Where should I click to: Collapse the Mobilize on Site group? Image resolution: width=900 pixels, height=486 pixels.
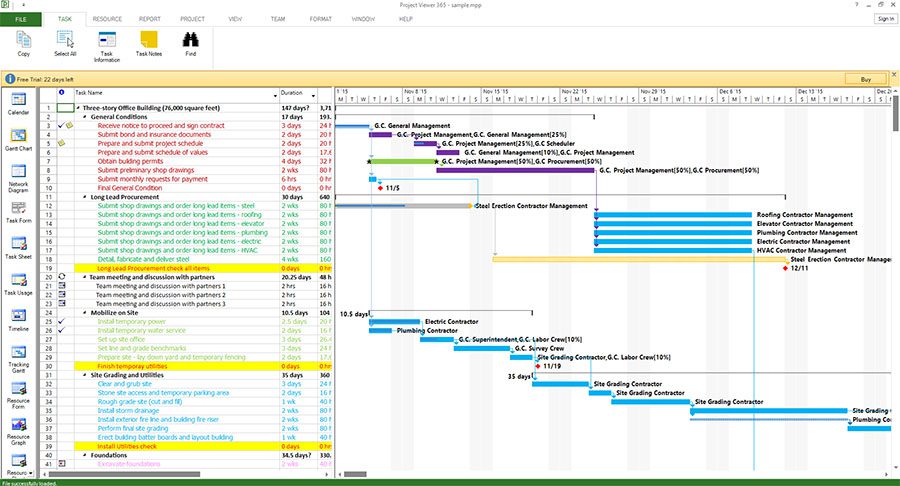(x=86, y=313)
